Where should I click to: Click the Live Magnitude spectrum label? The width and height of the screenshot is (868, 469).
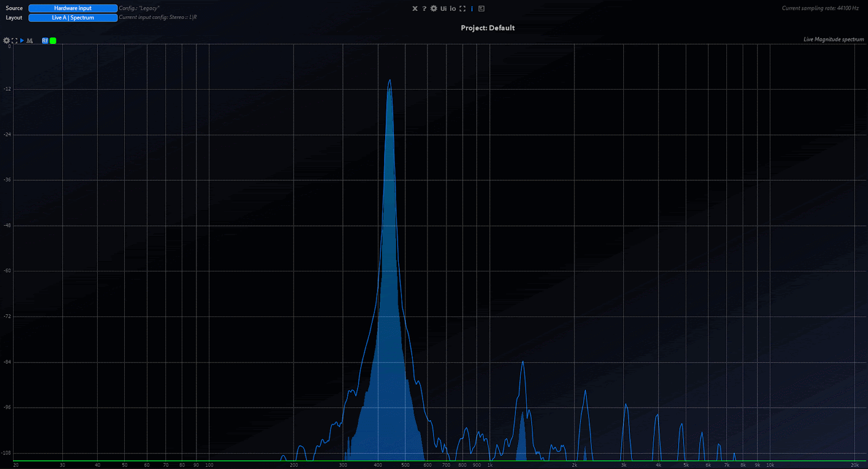tap(833, 40)
